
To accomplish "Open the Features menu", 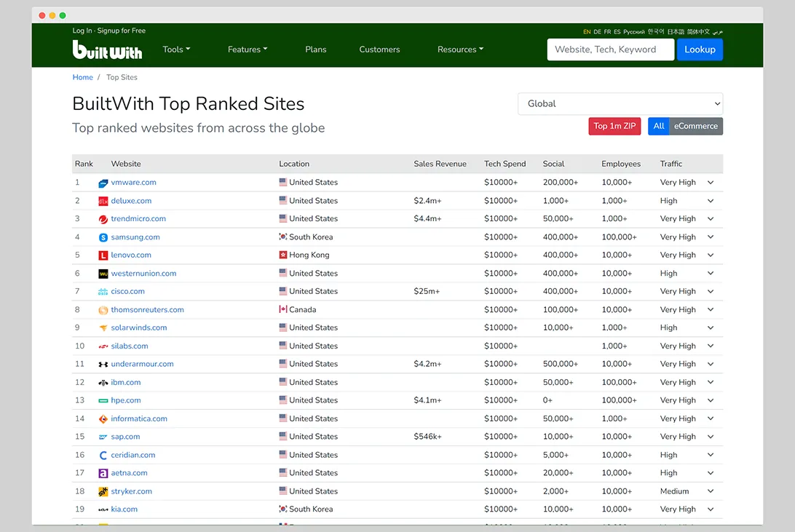I will tap(247, 49).
